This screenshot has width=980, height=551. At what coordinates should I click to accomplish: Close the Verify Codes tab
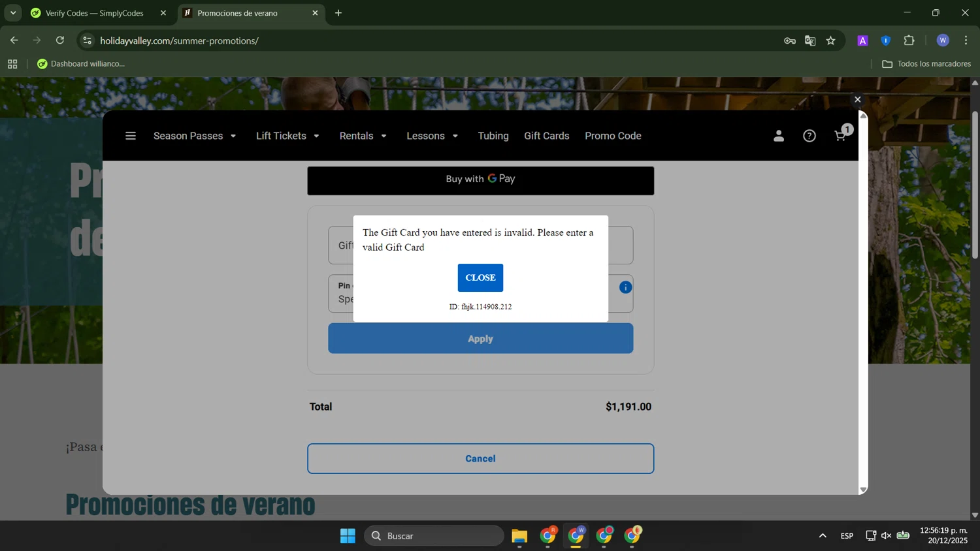(163, 13)
